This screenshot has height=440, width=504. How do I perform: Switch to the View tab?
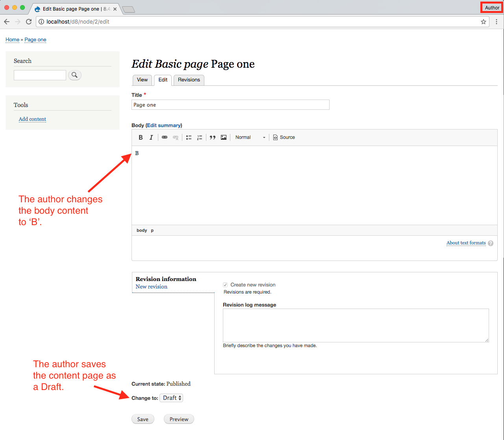tap(142, 80)
